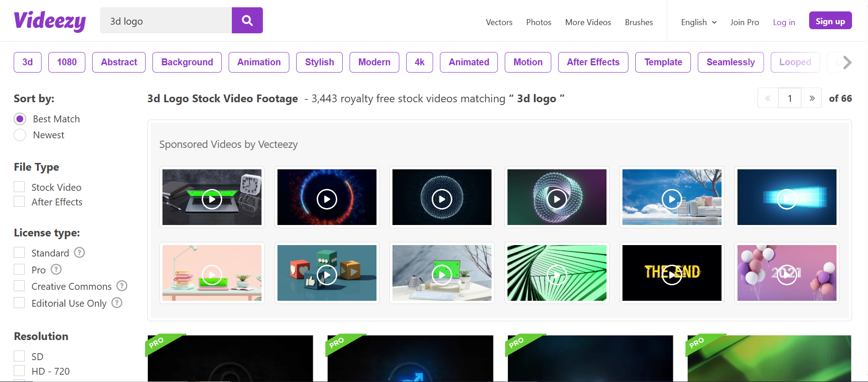Viewport: 868px width, 382px height.
Task: Check the After Effects file type
Action: point(19,201)
